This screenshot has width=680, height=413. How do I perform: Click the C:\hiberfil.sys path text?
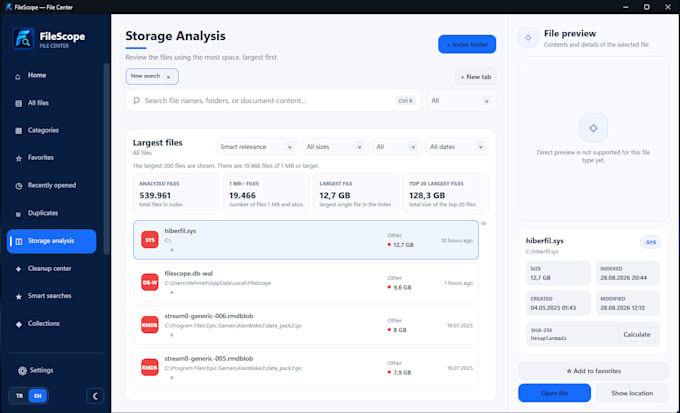(542, 252)
